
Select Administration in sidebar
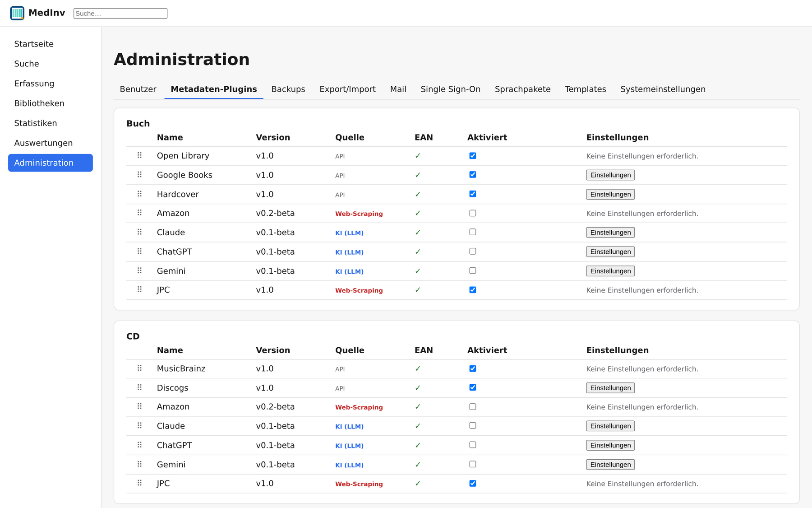(51, 163)
